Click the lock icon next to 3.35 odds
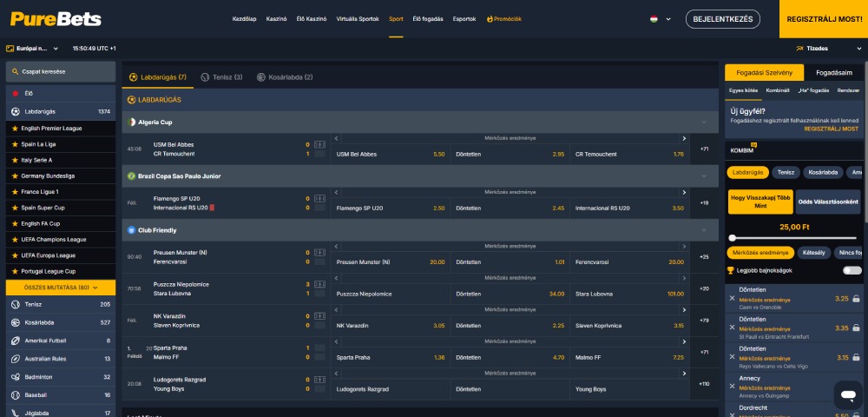868x417 pixels. point(856,328)
